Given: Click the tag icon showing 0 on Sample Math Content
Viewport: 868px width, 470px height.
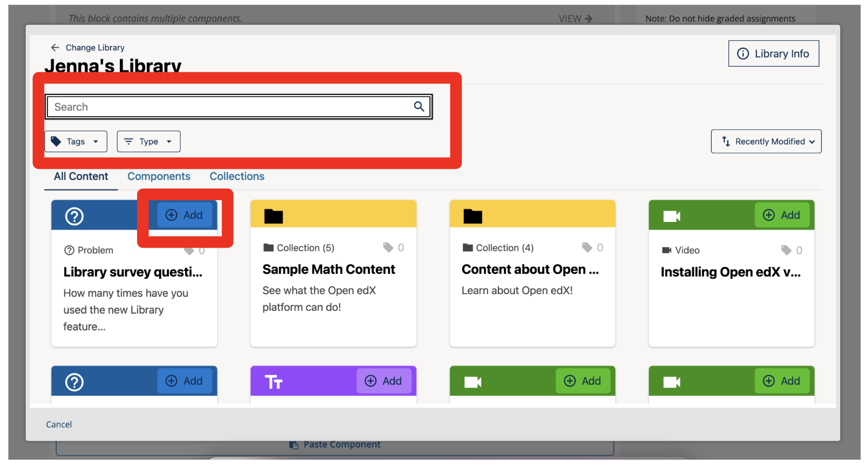Looking at the screenshot, I should click(x=387, y=248).
